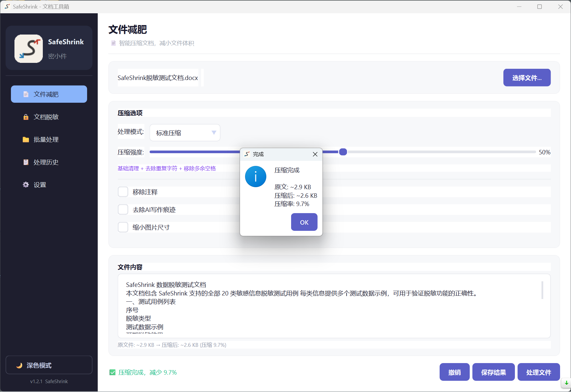Toggle 深色模式 dark mode

point(49,365)
